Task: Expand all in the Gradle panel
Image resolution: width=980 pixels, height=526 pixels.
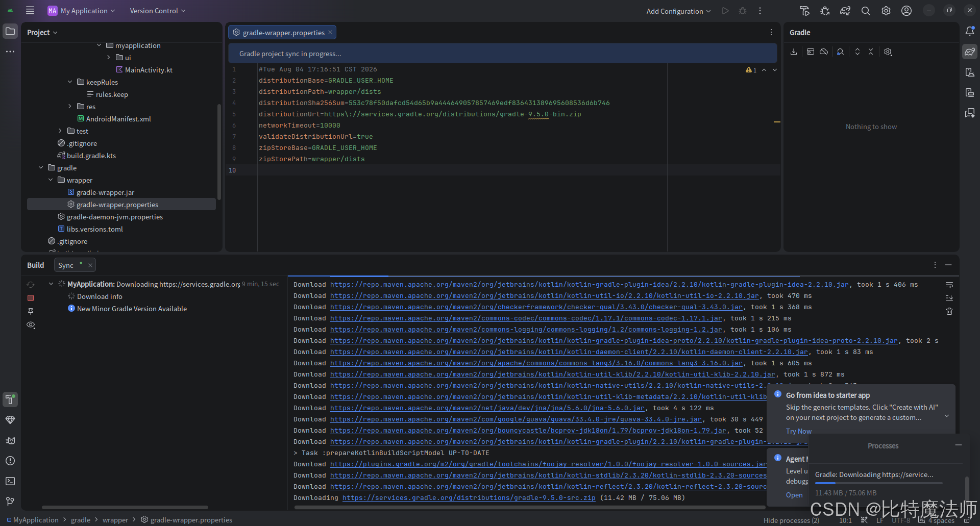Action: point(857,52)
